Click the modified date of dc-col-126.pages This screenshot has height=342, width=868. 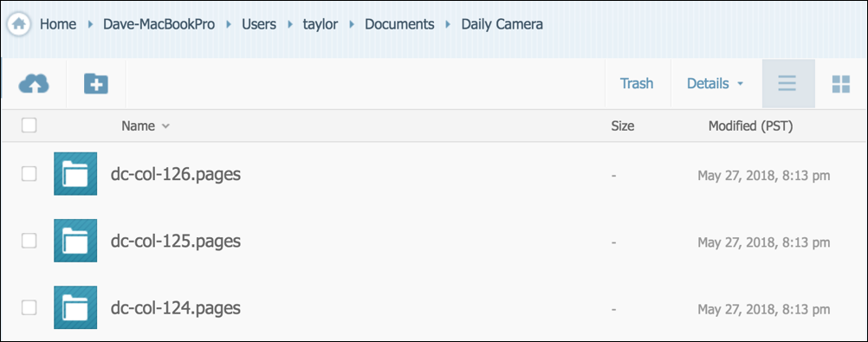coord(764,176)
